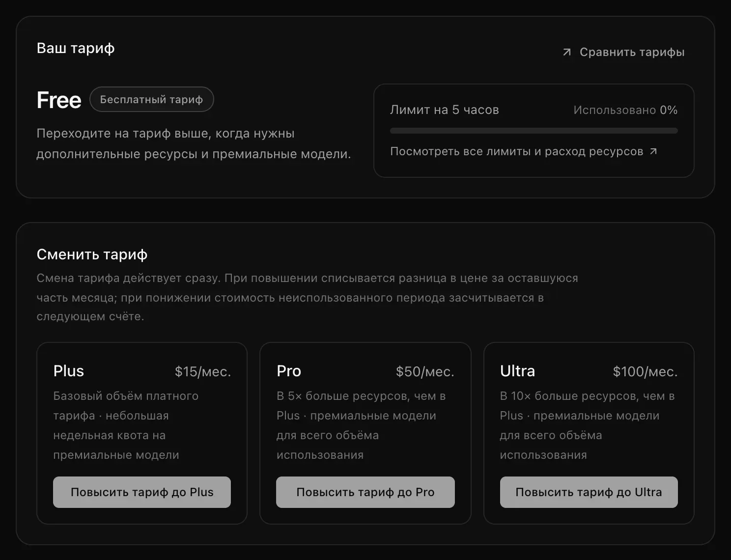Select the Plus plan title
Image resolution: width=731 pixels, height=560 pixels.
(69, 371)
